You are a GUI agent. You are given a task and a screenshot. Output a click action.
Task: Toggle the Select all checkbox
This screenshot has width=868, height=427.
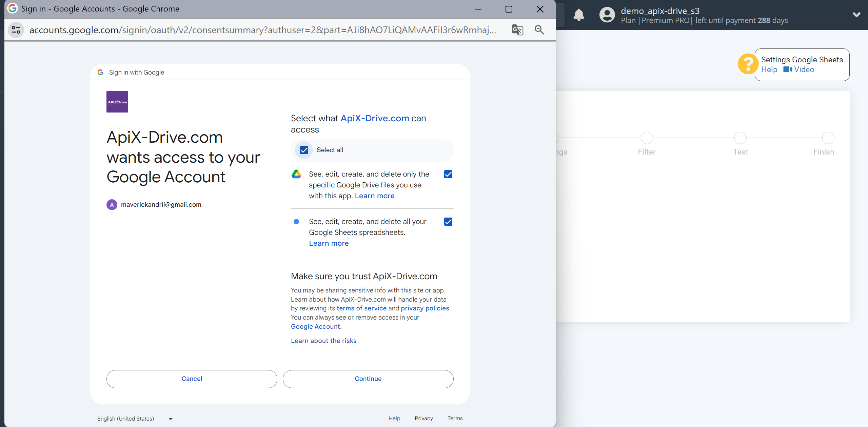pos(305,150)
